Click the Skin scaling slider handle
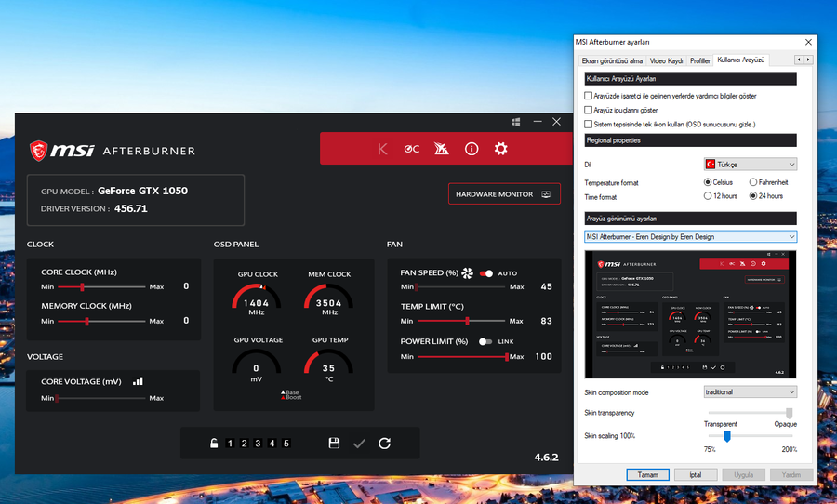The width and height of the screenshot is (837, 504). [x=726, y=436]
